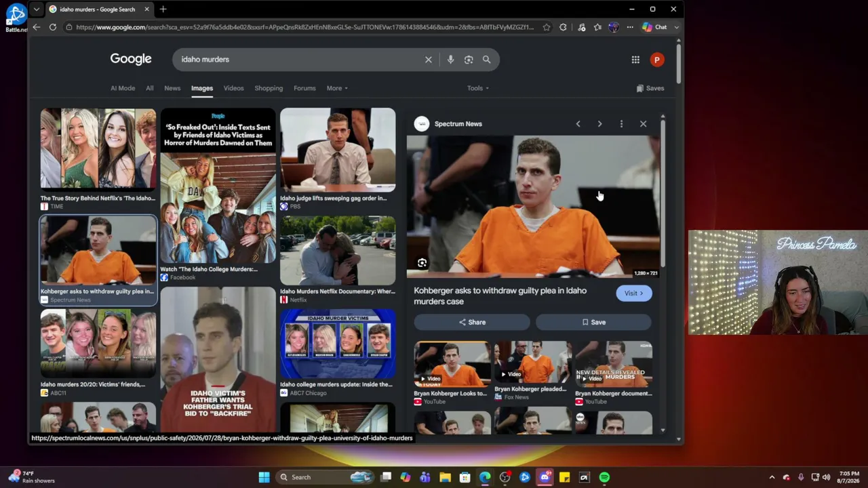
Task: Show the next image in the preview panel
Action: click(599, 124)
